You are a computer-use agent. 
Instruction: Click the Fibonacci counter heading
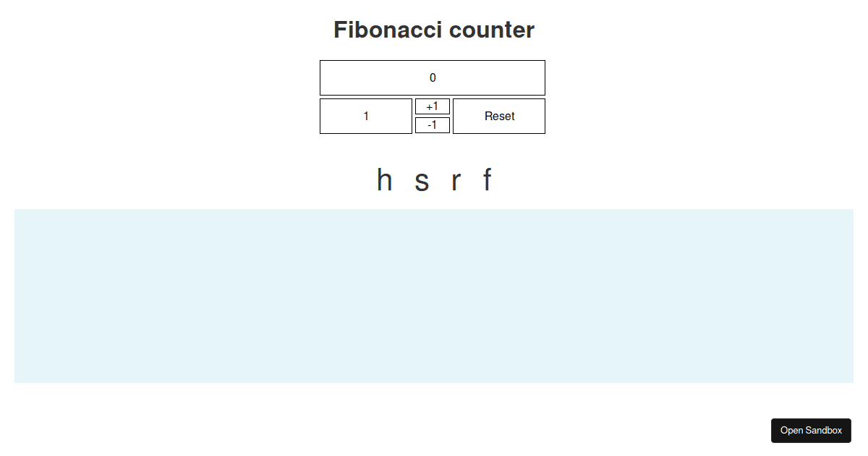(433, 30)
